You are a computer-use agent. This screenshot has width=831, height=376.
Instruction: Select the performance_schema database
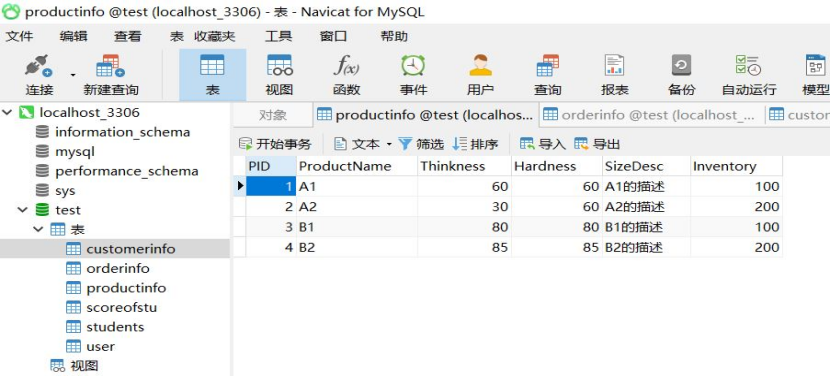(x=127, y=171)
